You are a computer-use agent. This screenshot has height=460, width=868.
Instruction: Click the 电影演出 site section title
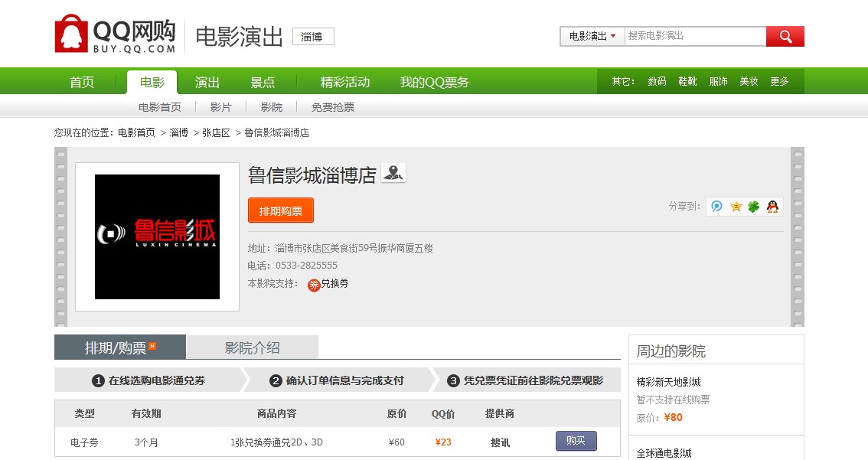click(x=239, y=37)
